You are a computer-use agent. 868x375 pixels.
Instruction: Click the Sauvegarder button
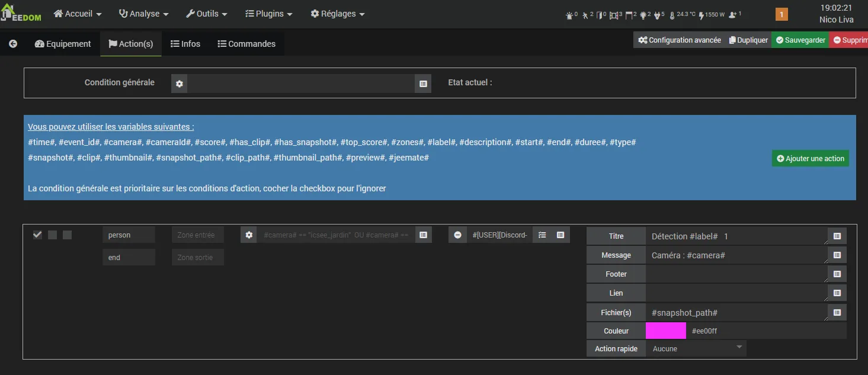pyautogui.click(x=800, y=40)
